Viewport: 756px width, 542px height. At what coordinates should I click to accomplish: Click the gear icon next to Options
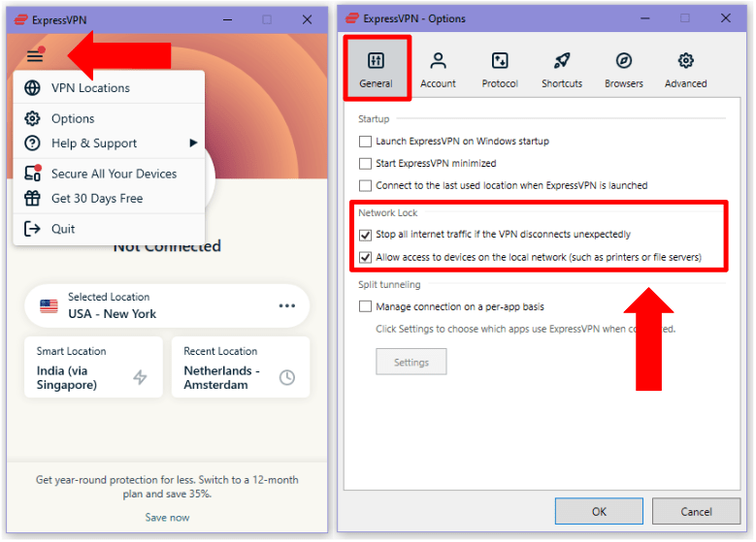pyautogui.click(x=32, y=118)
